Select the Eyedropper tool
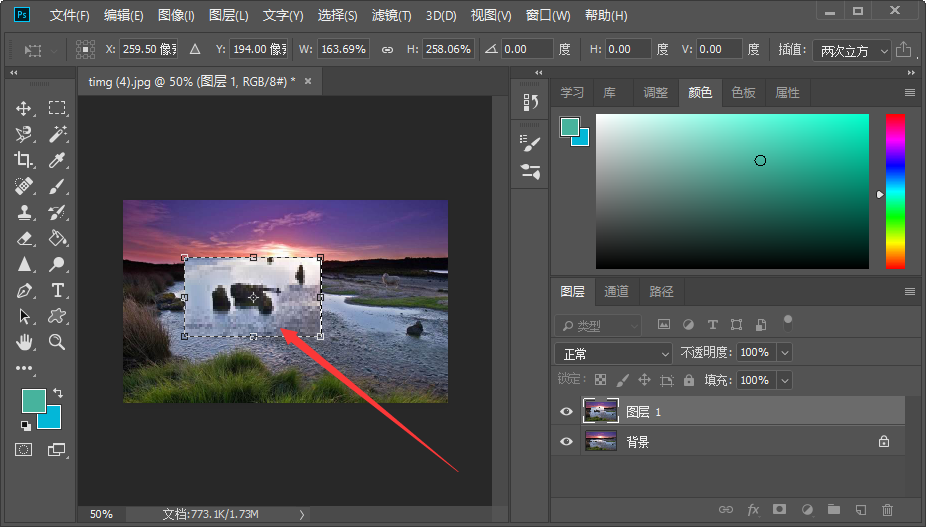The width and height of the screenshot is (926, 527). point(58,160)
